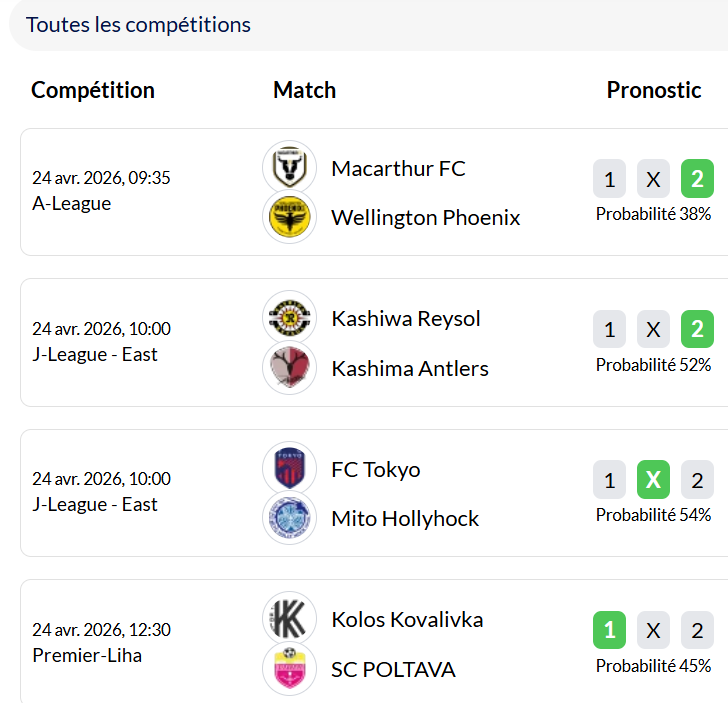This screenshot has width=728, height=703.
Task: Click the Pronostic column header
Action: (x=654, y=90)
